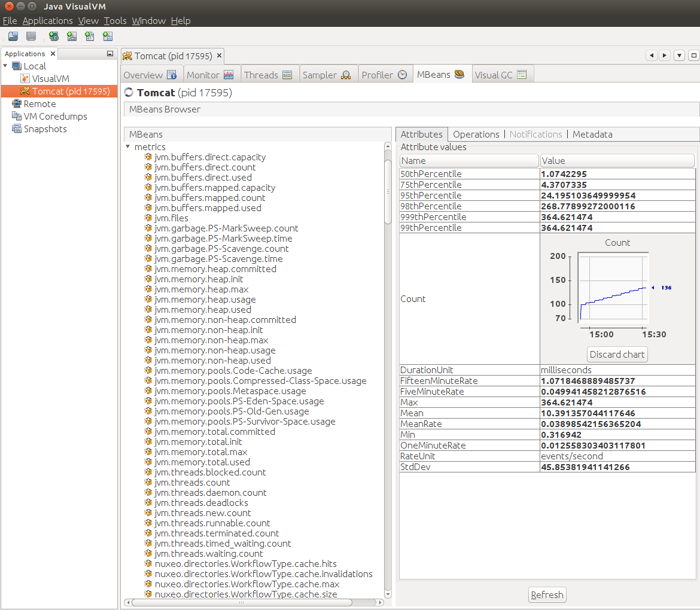This screenshot has width=700, height=610.
Task: Switch to the Threads tab
Action: click(269, 75)
